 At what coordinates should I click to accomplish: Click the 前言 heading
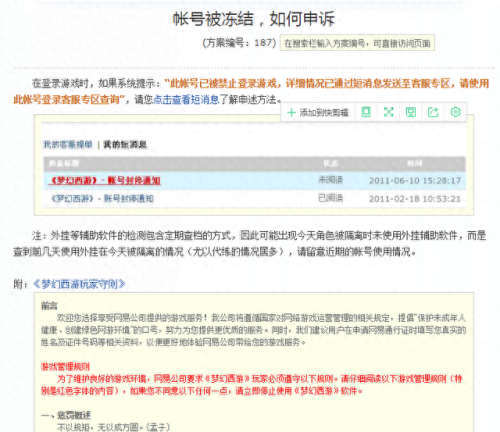[x=49, y=306]
